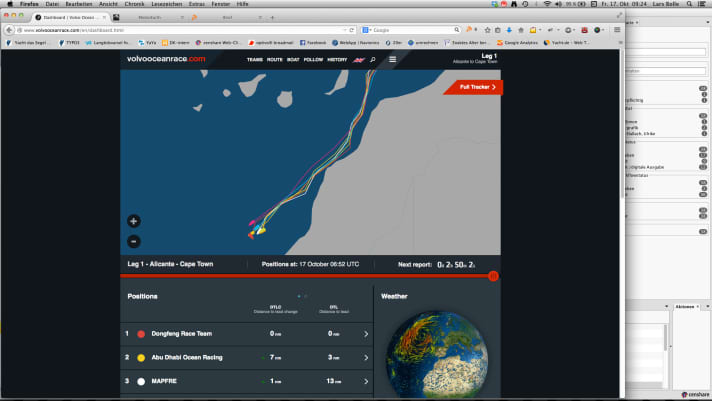The height and width of the screenshot is (401, 712).
Task: Open BOAT in the site navigation
Action: tap(293, 59)
